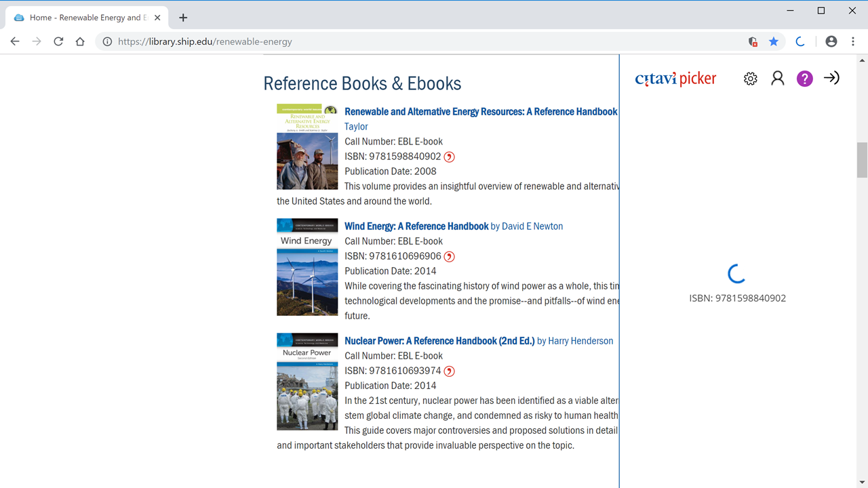Navigate back to previous page

pyautogui.click(x=15, y=41)
